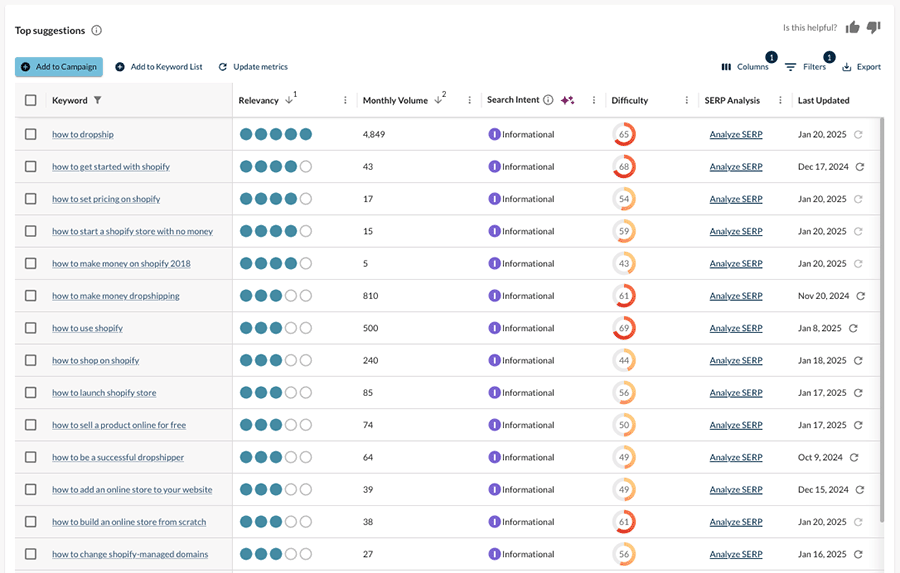Click the Keyword column header
This screenshot has width=900, height=573.
click(69, 100)
